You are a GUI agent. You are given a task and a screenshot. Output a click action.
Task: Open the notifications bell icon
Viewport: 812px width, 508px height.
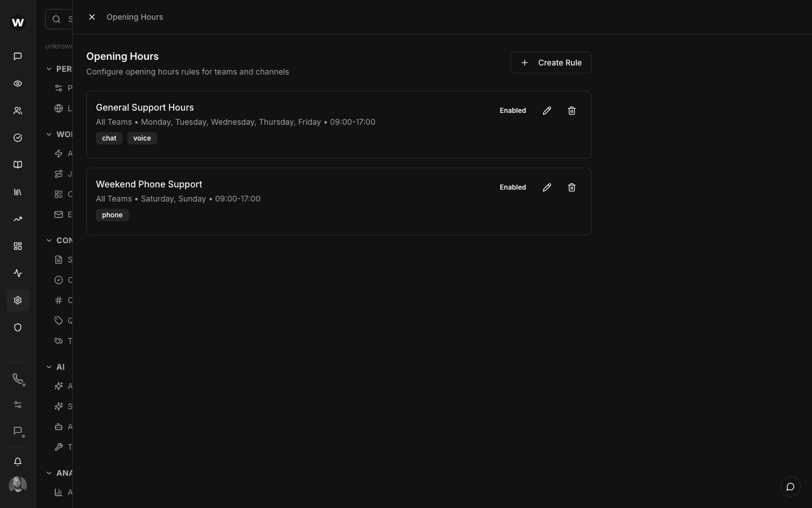(x=18, y=462)
